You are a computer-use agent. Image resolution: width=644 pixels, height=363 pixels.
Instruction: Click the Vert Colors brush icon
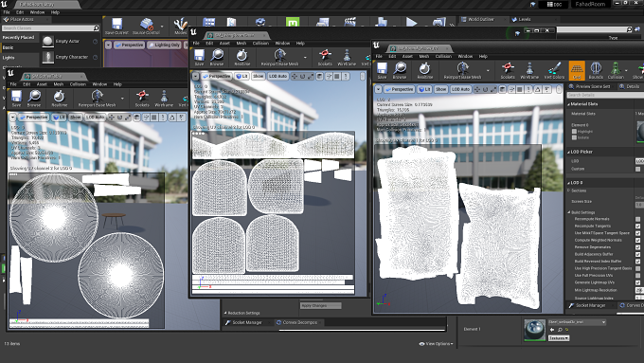click(x=554, y=70)
